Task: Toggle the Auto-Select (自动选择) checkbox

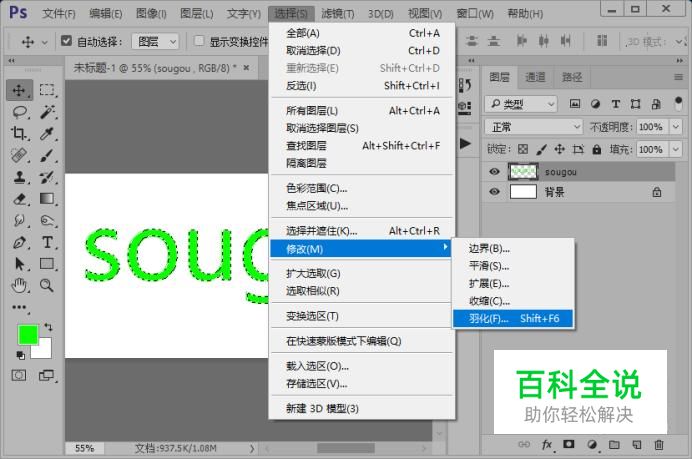Action: (x=66, y=41)
